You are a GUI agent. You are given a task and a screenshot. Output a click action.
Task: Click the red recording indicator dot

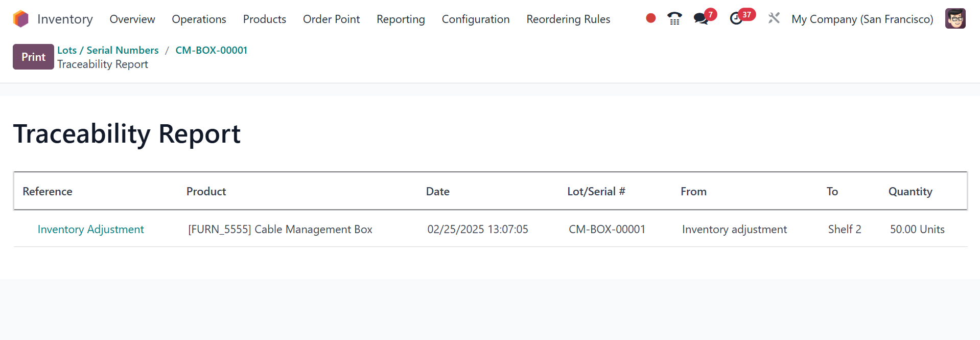650,18
